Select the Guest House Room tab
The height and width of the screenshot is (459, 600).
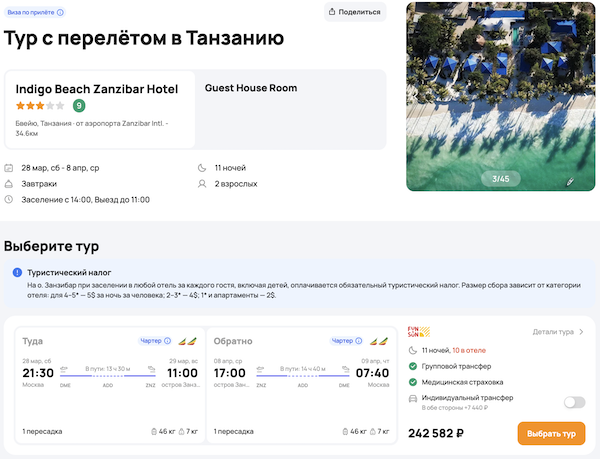coord(250,88)
